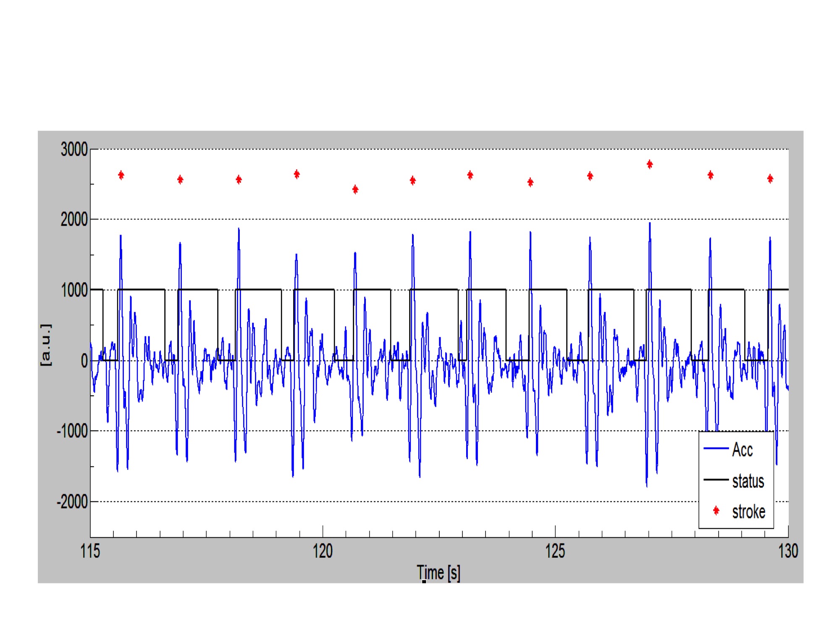
Task: Click the red star icon in legend
Action: [x=716, y=511]
